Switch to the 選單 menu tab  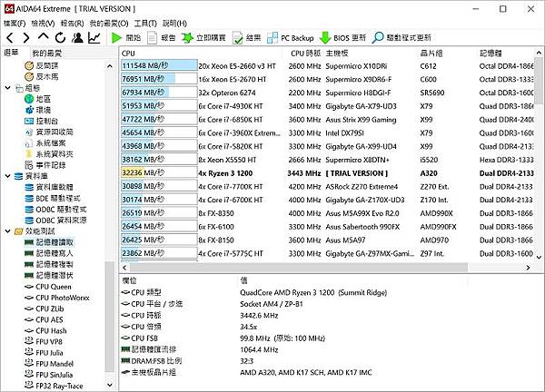(x=11, y=53)
